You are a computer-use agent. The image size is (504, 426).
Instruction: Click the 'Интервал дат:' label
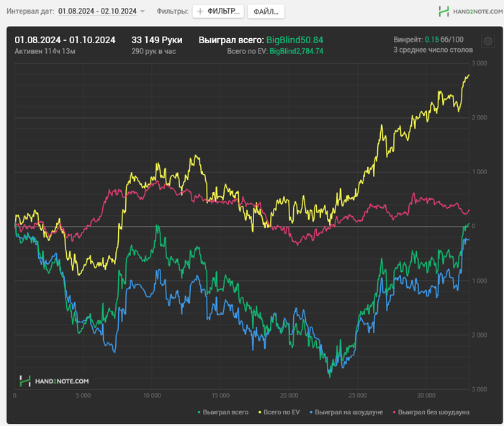[x=30, y=12]
